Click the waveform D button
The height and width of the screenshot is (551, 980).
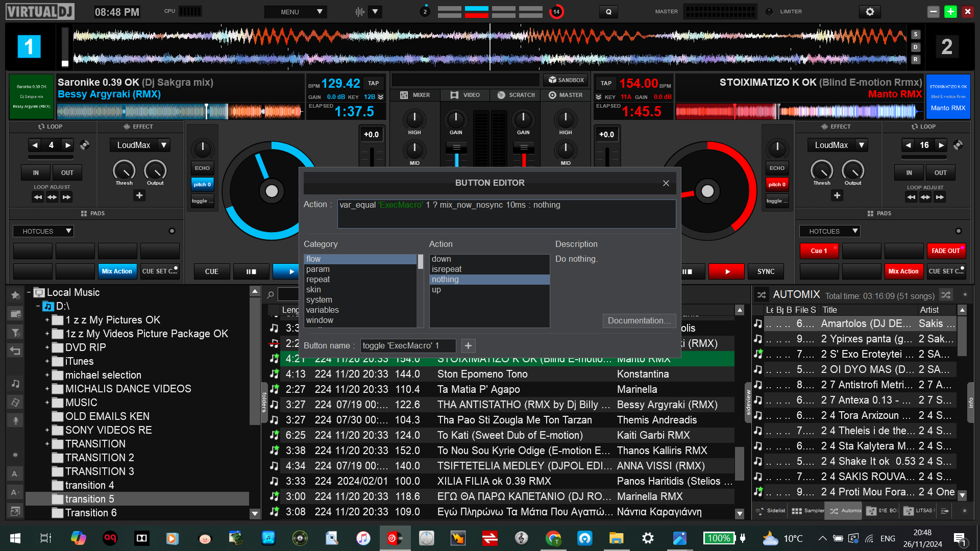click(916, 47)
